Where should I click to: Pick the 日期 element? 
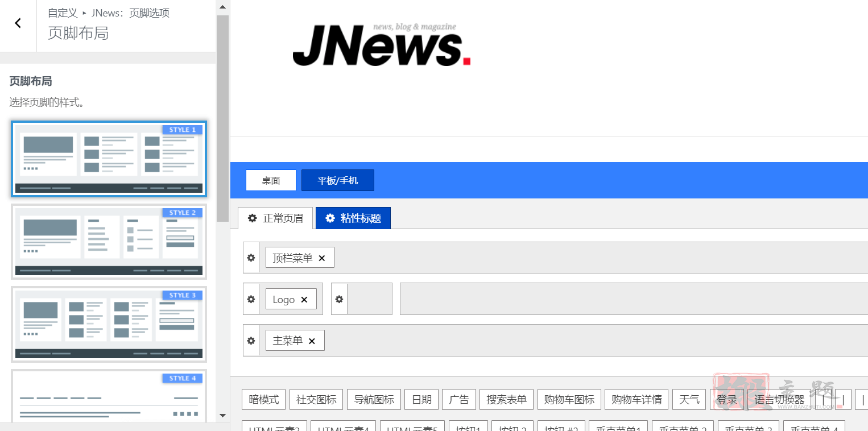421,400
